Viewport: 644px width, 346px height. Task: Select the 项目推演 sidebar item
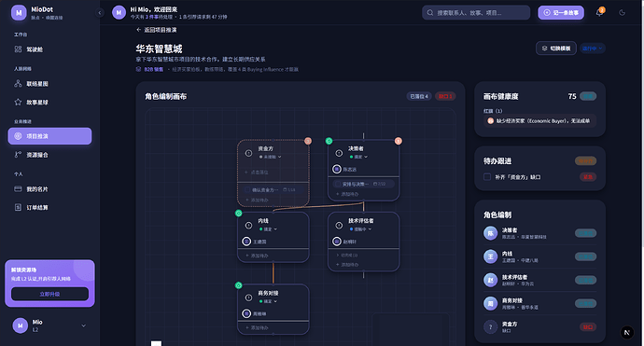pos(49,136)
